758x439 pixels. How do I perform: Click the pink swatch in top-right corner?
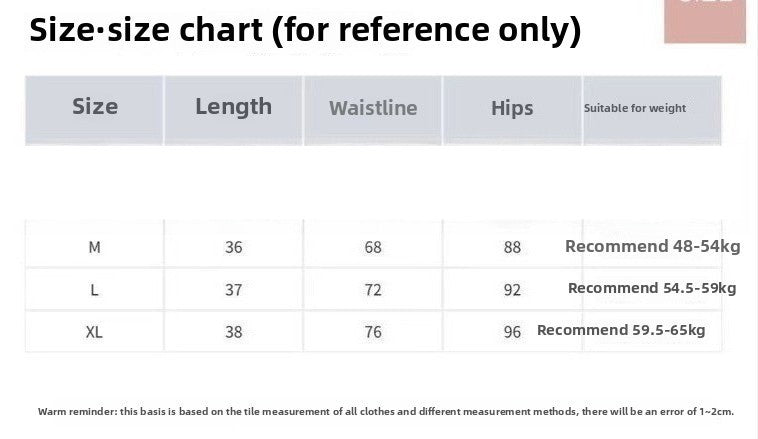point(704,20)
